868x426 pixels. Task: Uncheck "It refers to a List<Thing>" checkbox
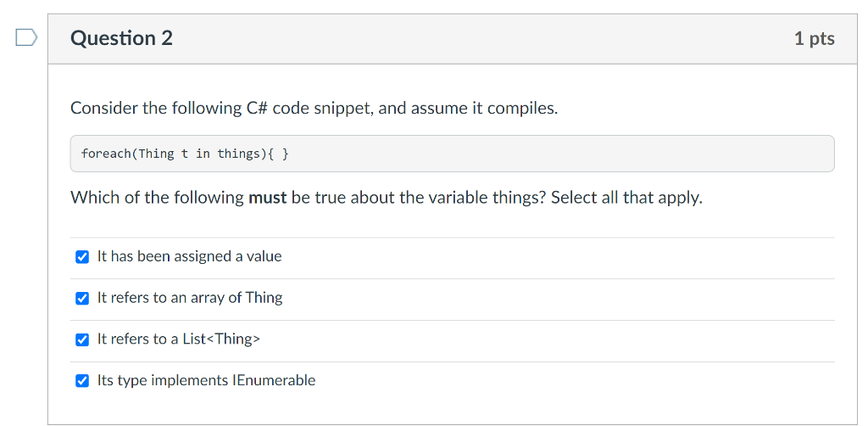click(x=82, y=340)
